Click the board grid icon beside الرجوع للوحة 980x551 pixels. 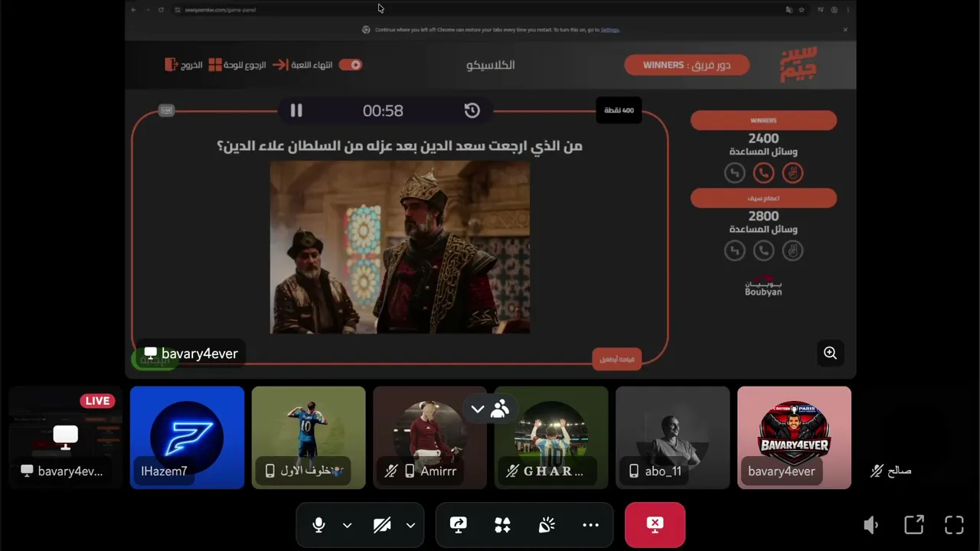point(216,65)
